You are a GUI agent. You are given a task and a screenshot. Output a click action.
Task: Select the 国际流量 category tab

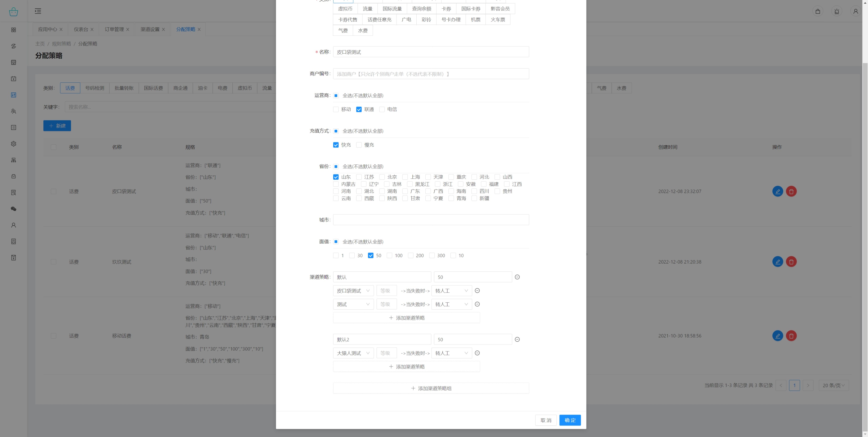coord(392,9)
